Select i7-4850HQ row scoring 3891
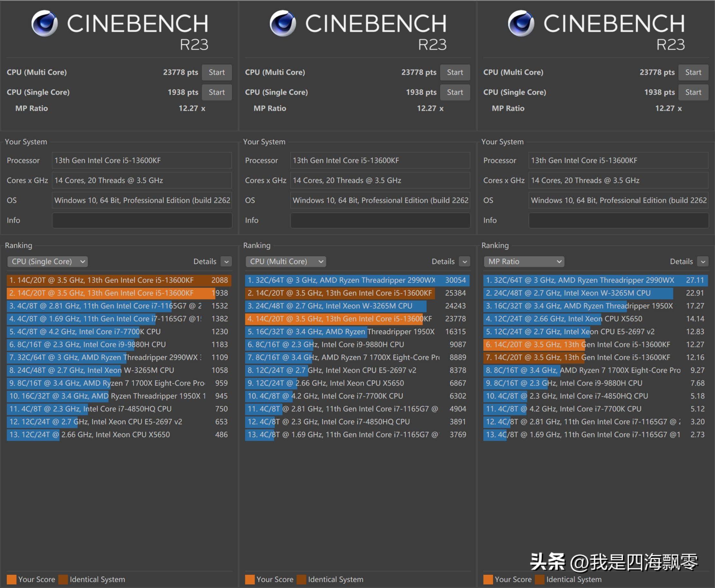 pos(357,422)
